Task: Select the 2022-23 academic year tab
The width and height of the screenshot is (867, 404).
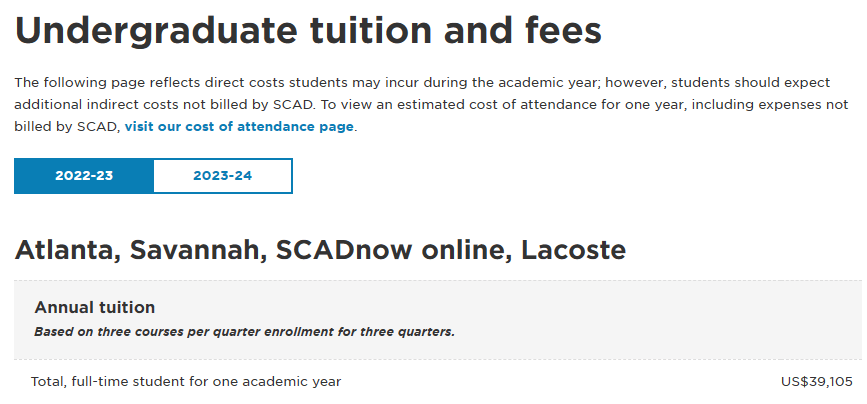Action: (x=84, y=176)
